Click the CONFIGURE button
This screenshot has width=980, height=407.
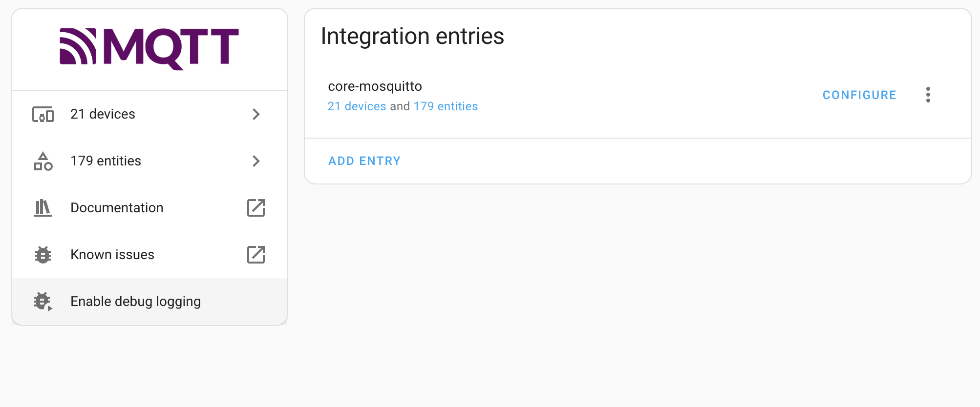(859, 95)
